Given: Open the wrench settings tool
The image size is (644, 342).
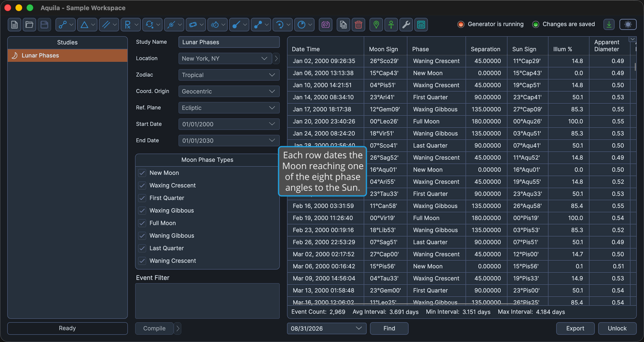Looking at the screenshot, I should (406, 25).
